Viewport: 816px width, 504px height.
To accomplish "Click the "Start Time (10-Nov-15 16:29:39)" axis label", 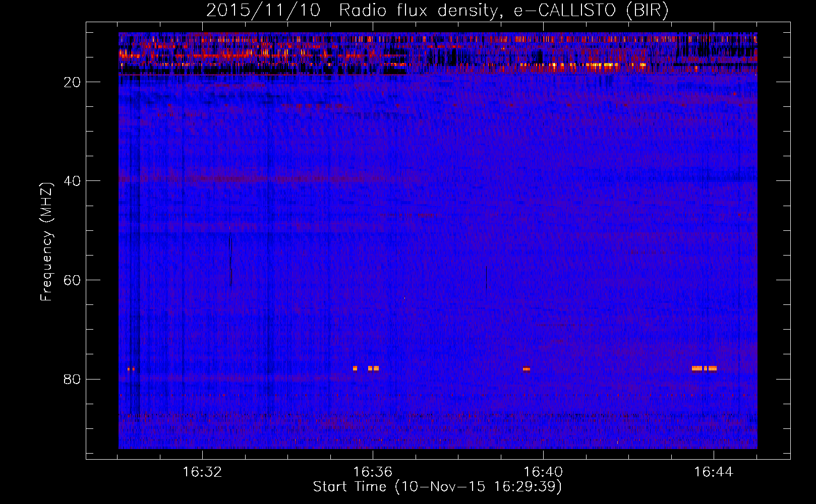I will [437, 487].
